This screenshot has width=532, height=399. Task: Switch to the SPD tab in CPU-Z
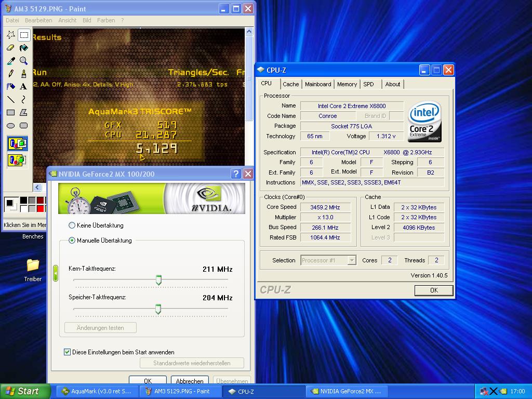pyautogui.click(x=368, y=84)
